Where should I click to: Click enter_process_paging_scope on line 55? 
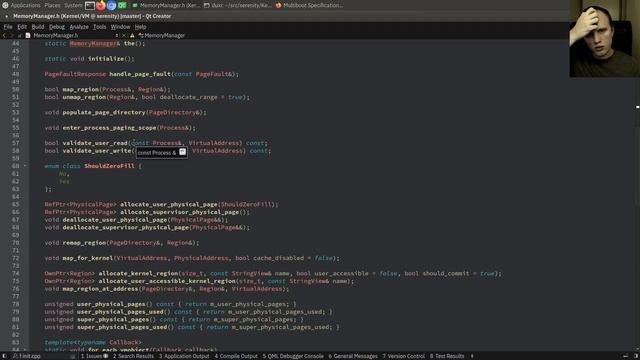[x=109, y=128]
